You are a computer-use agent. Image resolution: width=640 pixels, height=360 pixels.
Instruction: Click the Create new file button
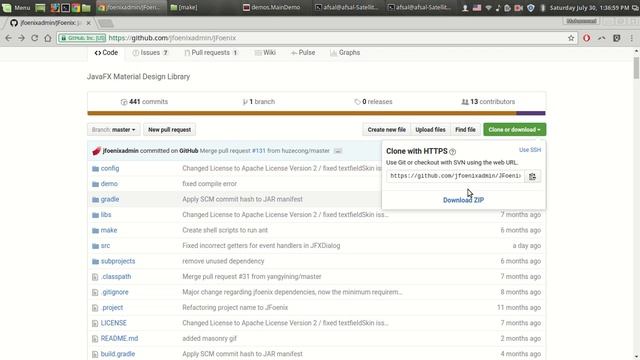(387, 130)
